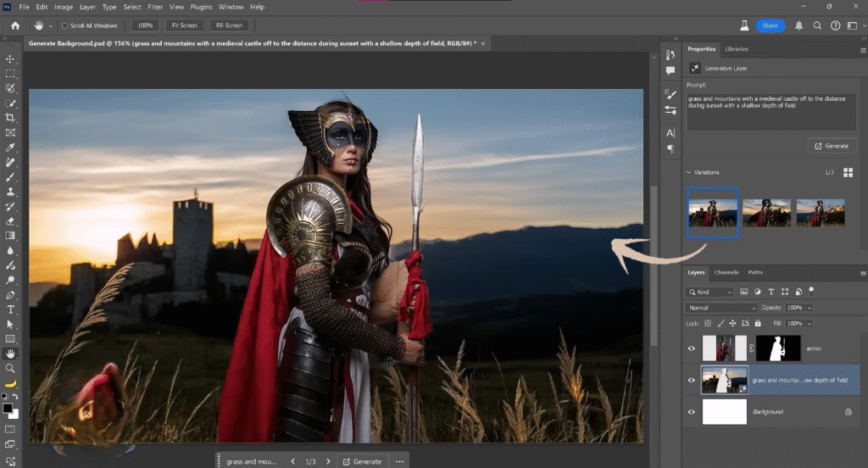868x468 pixels.
Task: Select the Move tool
Action: point(10,58)
